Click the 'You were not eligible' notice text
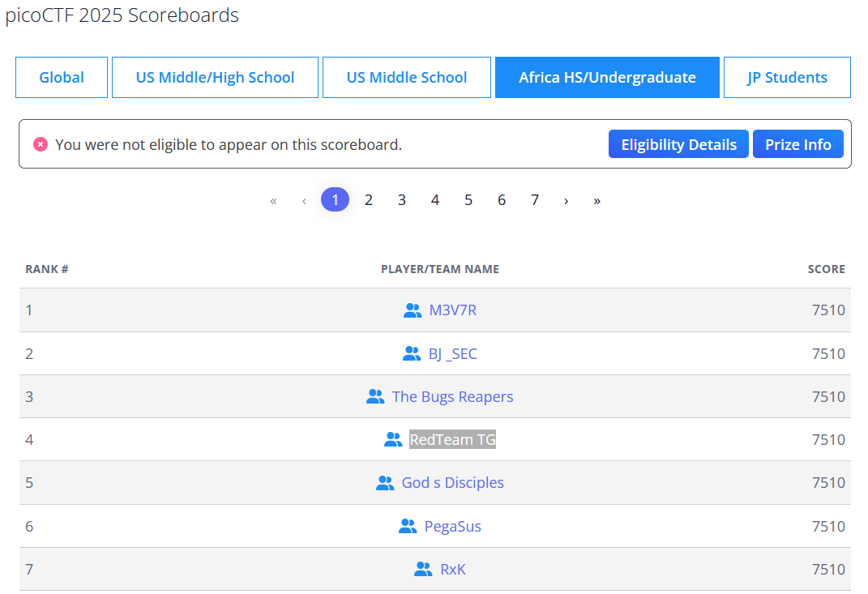 (x=229, y=144)
